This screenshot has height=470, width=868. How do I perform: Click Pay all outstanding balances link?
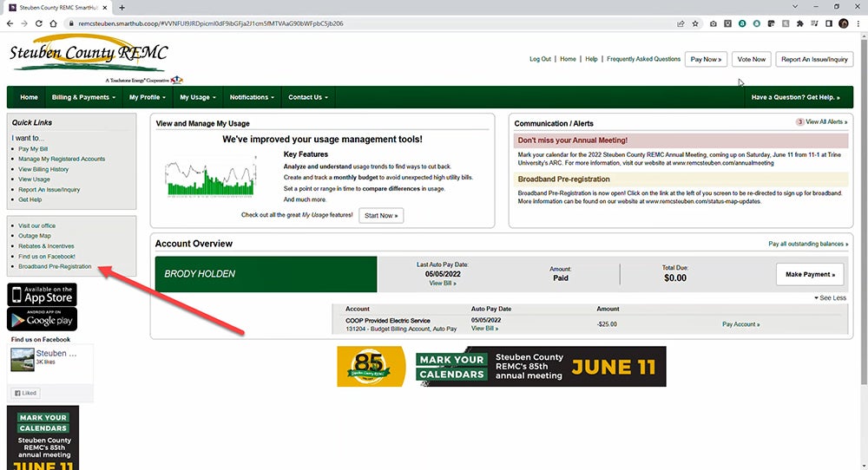pos(807,244)
